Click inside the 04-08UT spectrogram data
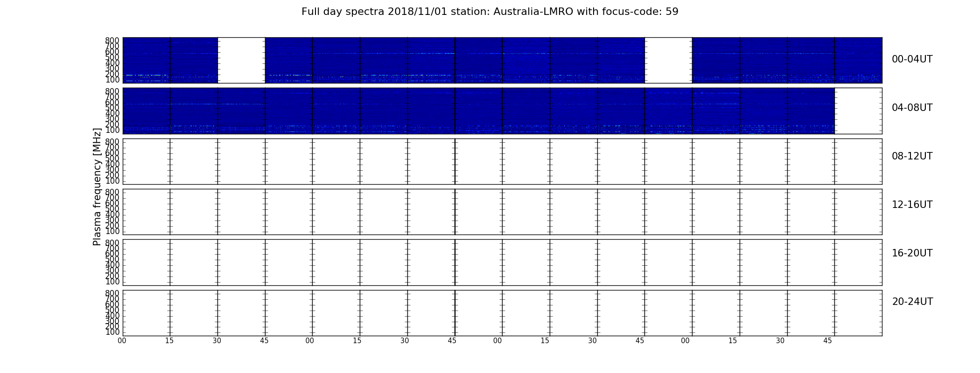The height and width of the screenshot is (373, 980). [x=478, y=111]
